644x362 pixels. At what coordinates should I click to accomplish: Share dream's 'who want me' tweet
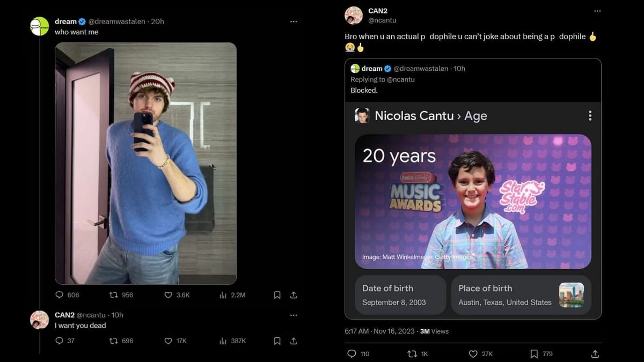click(x=294, y=295)
